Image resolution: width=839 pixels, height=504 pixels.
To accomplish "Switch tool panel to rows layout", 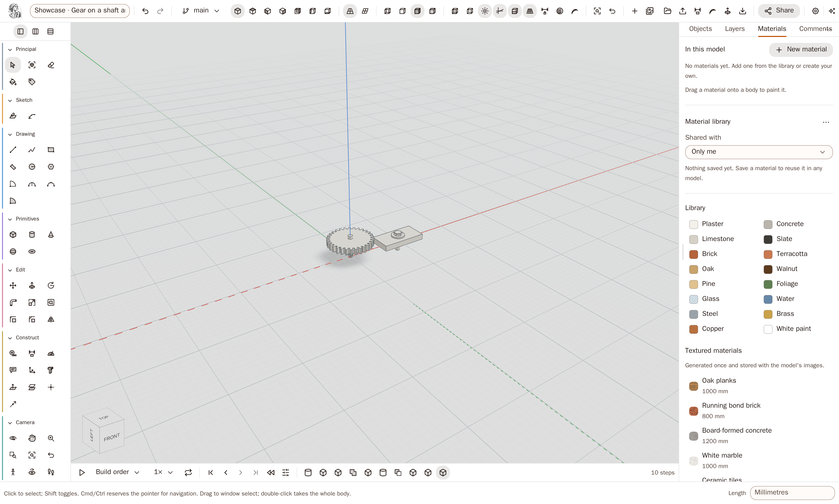I will [50, 32].
